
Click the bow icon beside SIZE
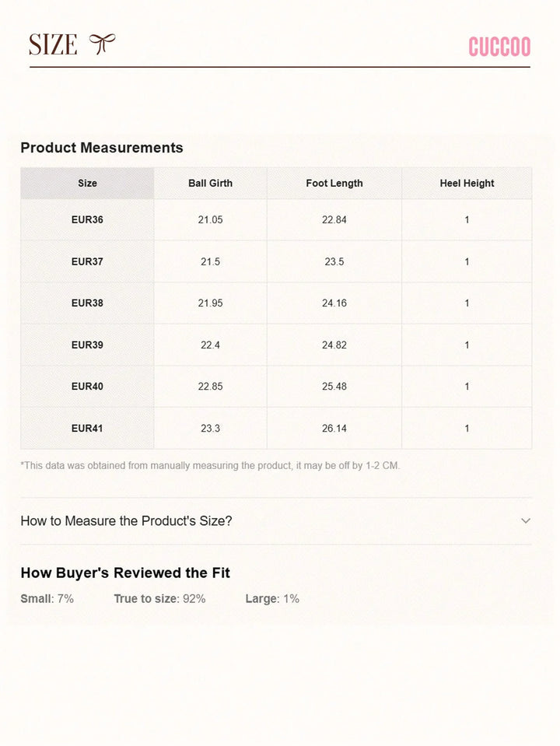102,44
